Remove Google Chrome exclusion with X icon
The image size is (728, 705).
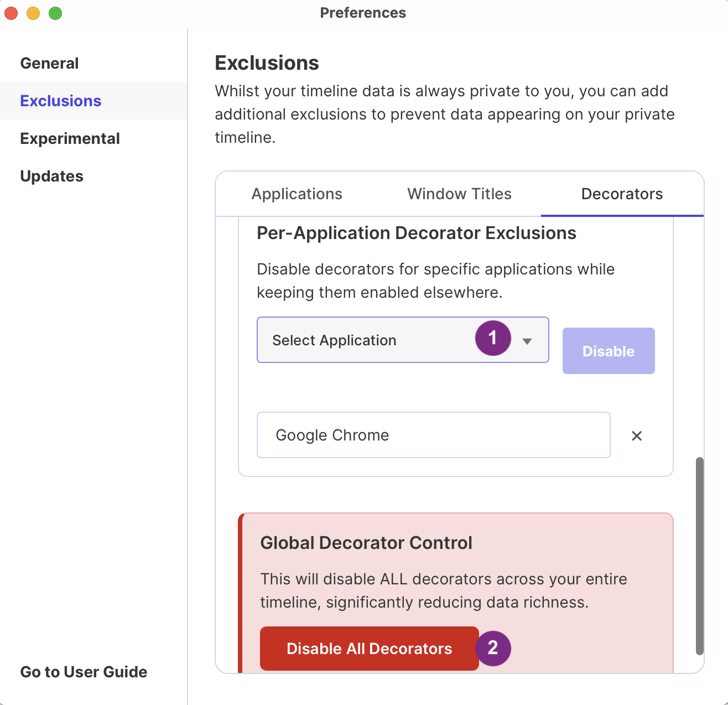[x=637, y=436]
